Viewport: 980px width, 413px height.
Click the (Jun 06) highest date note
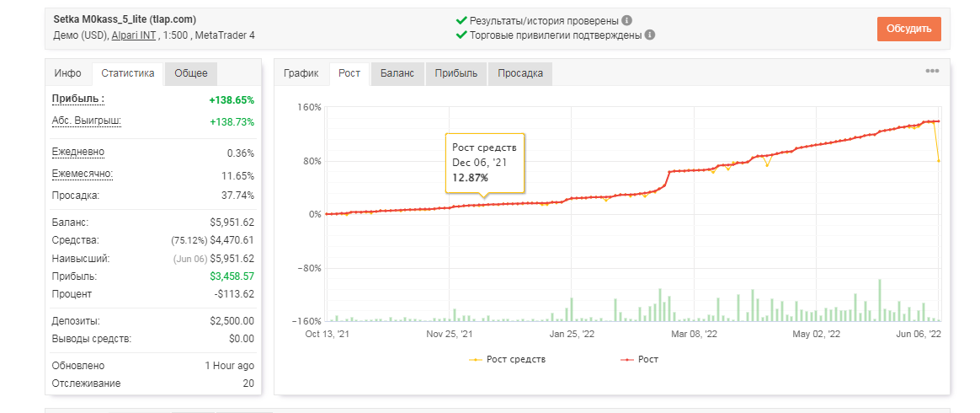tap(190, 258)
